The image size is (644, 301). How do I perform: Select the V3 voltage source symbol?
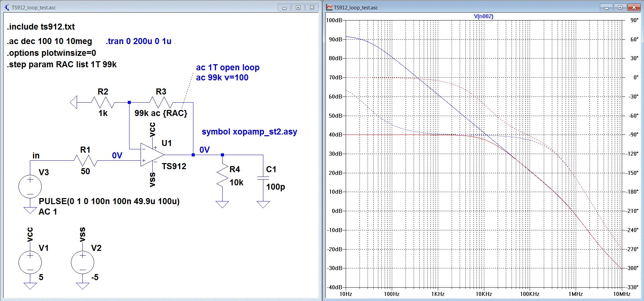click(x=30, y=187)
